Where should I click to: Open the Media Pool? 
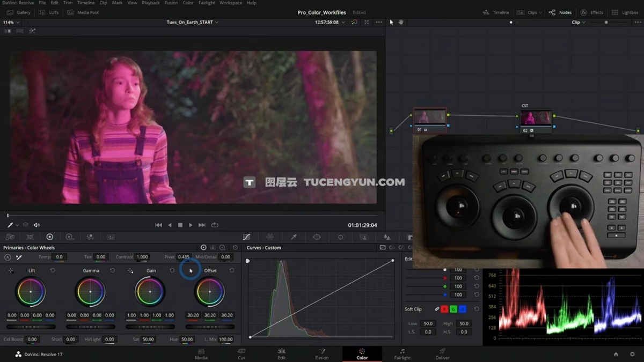coord(83,12)
